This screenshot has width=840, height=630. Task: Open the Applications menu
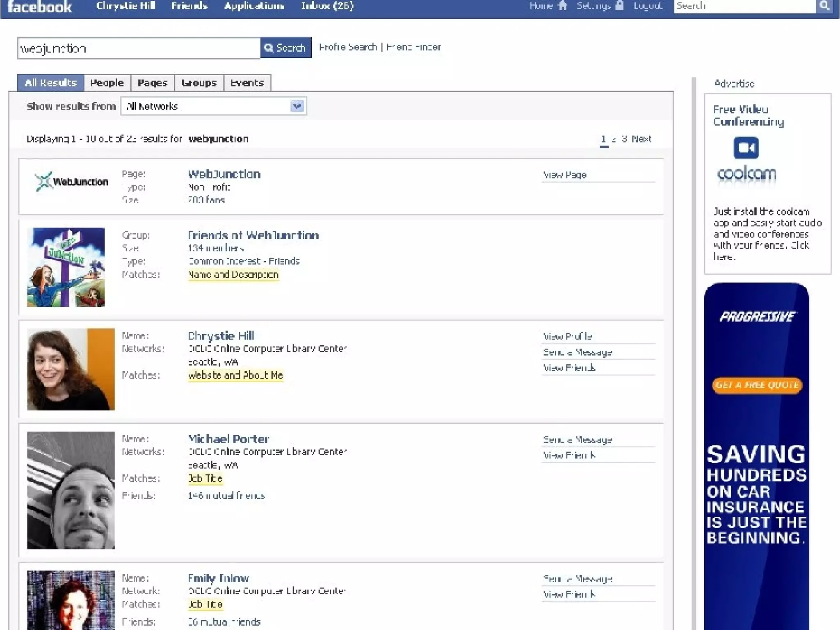[x=254, y=6]
